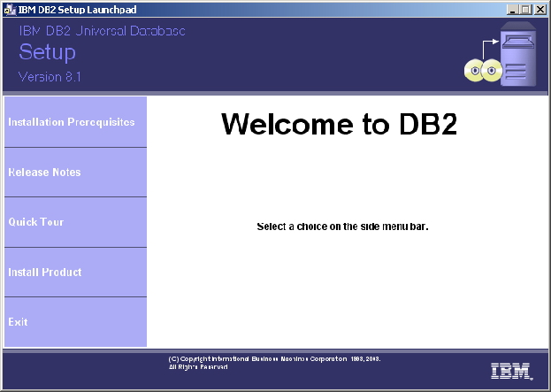Choose Exit in the side menu
This screenshot has width=551, height=392.
(75, 322)
